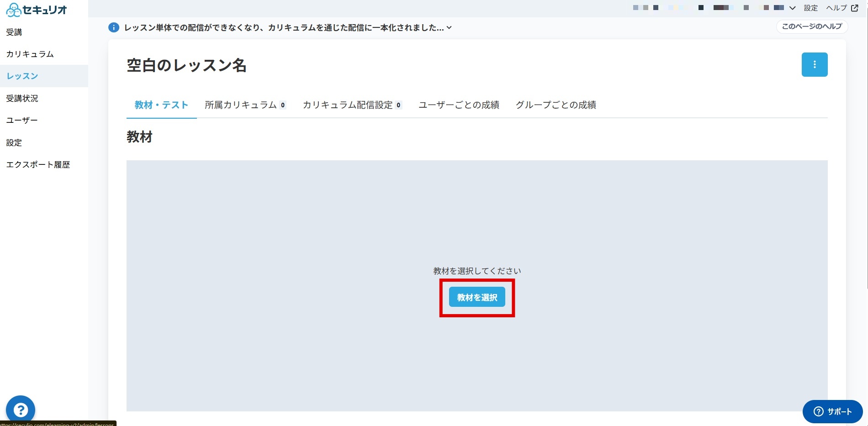Viewport: 868px width, 426px height.
Task: Open the グループごとの成績 tab
Action: (x=556, y=105)
